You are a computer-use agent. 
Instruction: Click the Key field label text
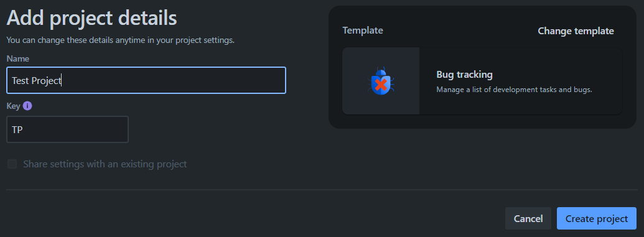[x=13, y=106]
